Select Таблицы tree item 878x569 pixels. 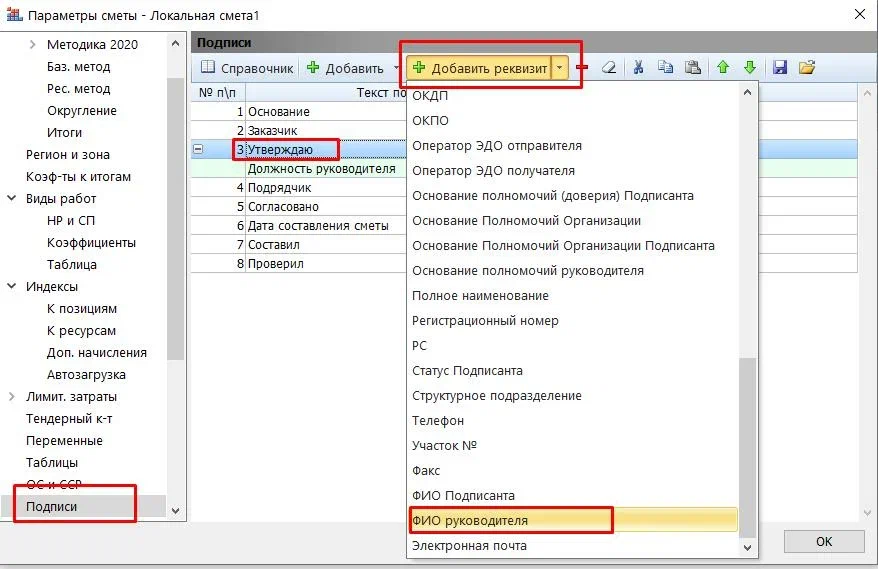click(x=52, y=463)
